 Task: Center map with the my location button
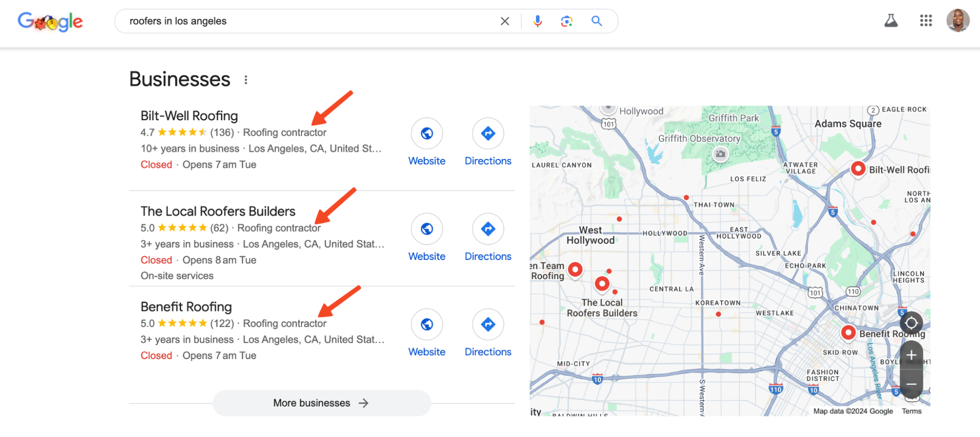click(x=911, y=323)
